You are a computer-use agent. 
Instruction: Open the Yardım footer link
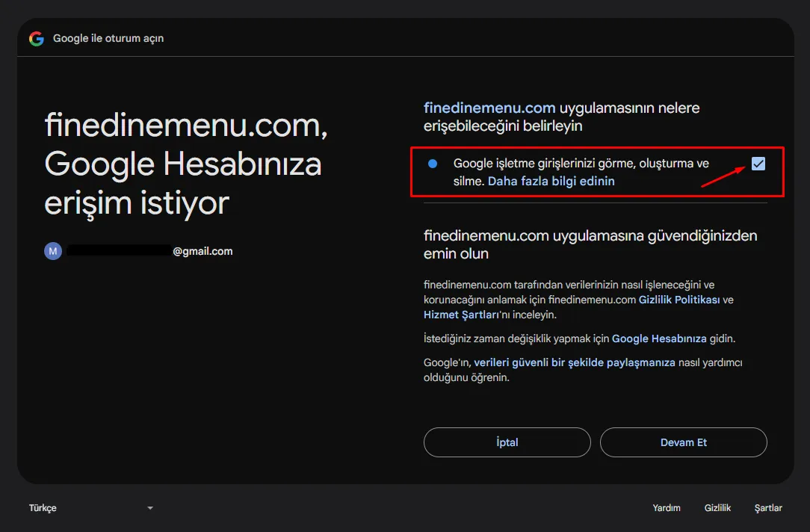[x=666, y=508]
